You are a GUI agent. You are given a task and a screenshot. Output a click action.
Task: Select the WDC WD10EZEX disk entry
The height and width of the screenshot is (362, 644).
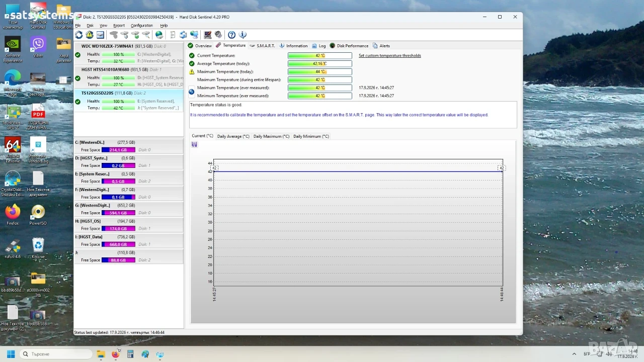coord(129,54)
